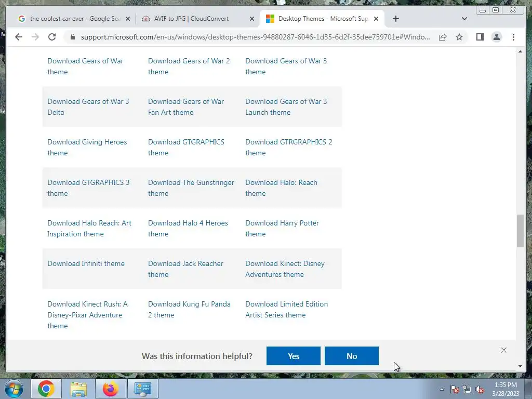Image resolution: width=532 pixels, height=399 pixels.
Task: Open Download Gears of War theme link
Action: click(x=85, y=66)
